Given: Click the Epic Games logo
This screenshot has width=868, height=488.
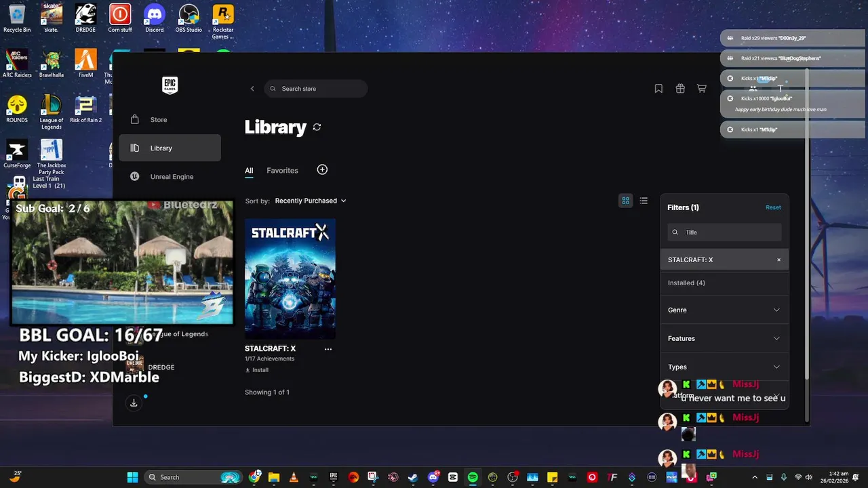Looking at the screenshot, I should tap(170, 85).
